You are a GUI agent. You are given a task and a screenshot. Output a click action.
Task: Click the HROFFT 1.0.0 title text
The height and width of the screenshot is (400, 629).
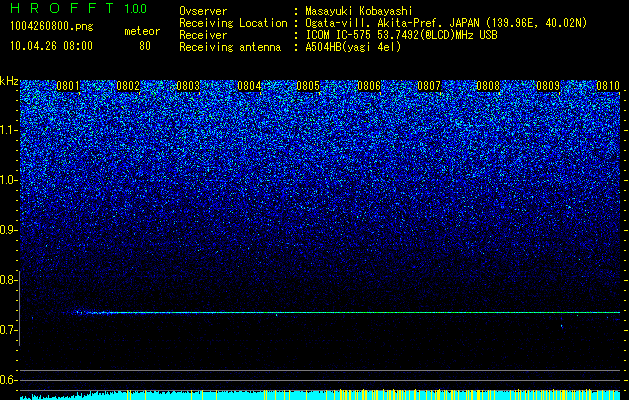pyautogui.click(x=79, y=8)
